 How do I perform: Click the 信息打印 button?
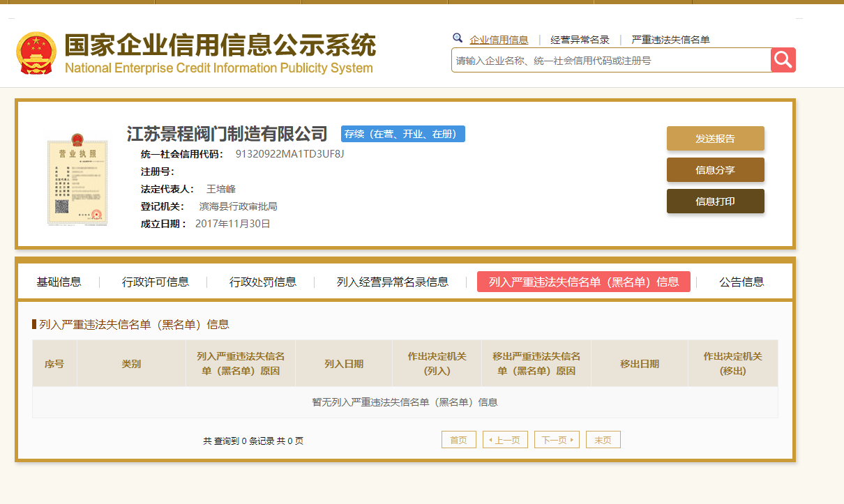coord(715,201)
